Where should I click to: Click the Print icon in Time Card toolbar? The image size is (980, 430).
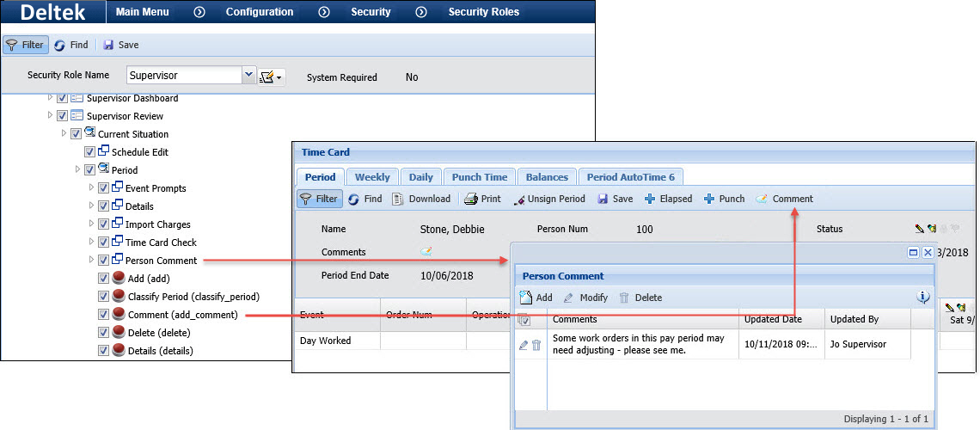click(x=471, y=199)
